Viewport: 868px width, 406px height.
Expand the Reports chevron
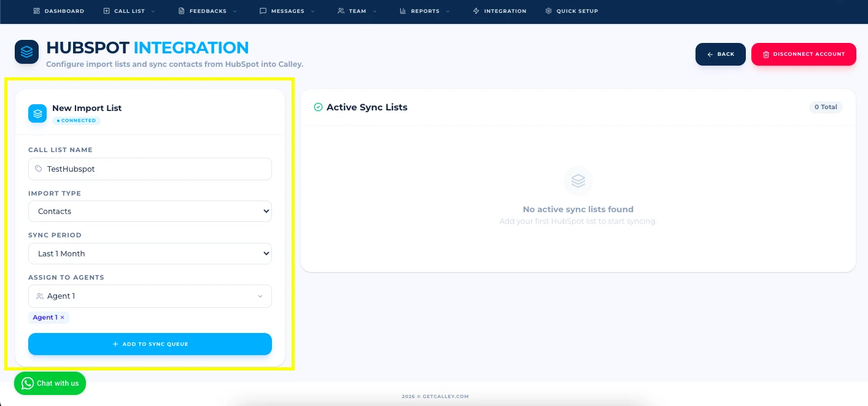448,11
